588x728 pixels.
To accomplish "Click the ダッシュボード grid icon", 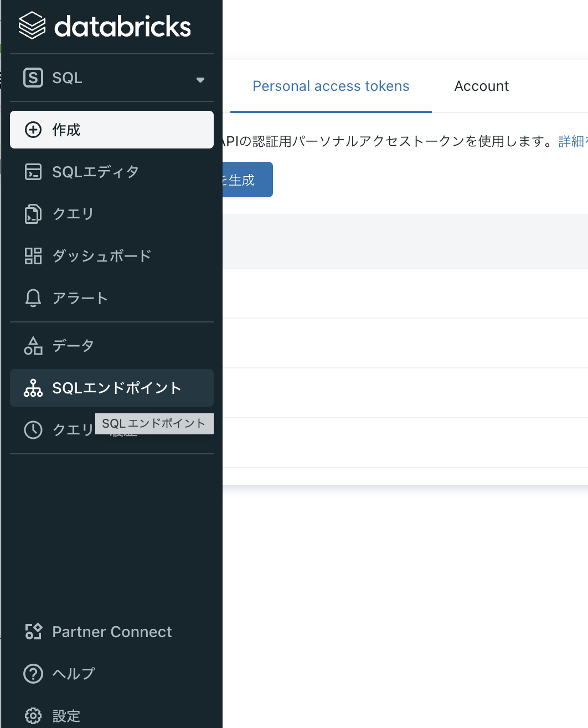I will tap(33, 256).
